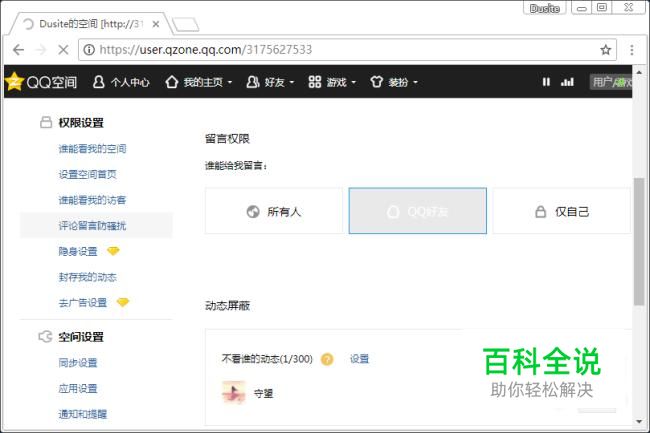Screen dimensions: 650x433
Task: Choose 所有人 for message permission
Action: coord(274,211)
